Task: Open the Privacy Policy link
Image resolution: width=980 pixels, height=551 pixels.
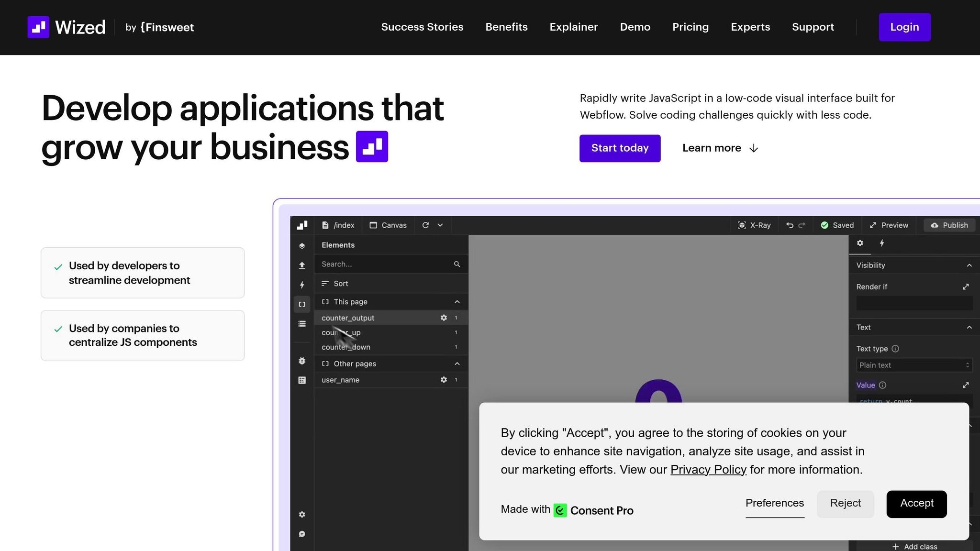Action: [708, 470]
